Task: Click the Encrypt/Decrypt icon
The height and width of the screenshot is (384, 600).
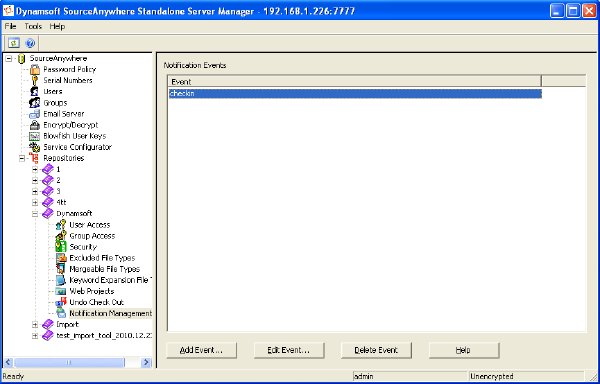Action: 35,125
